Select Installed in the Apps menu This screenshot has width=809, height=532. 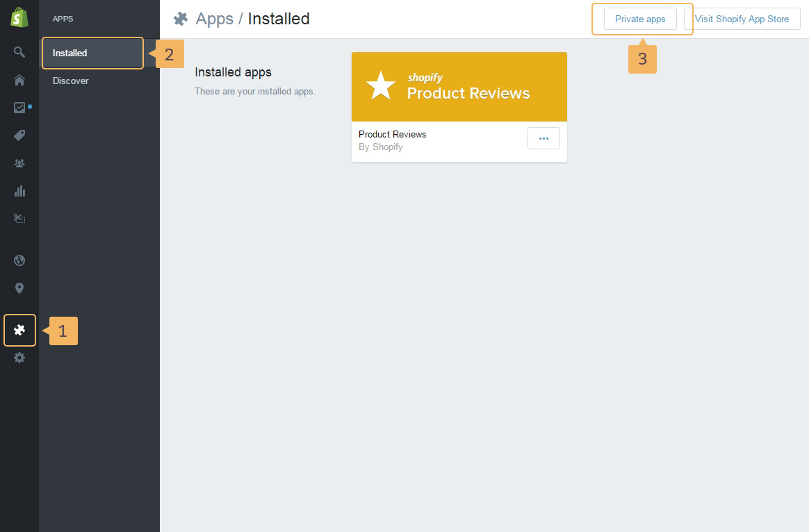70,53
